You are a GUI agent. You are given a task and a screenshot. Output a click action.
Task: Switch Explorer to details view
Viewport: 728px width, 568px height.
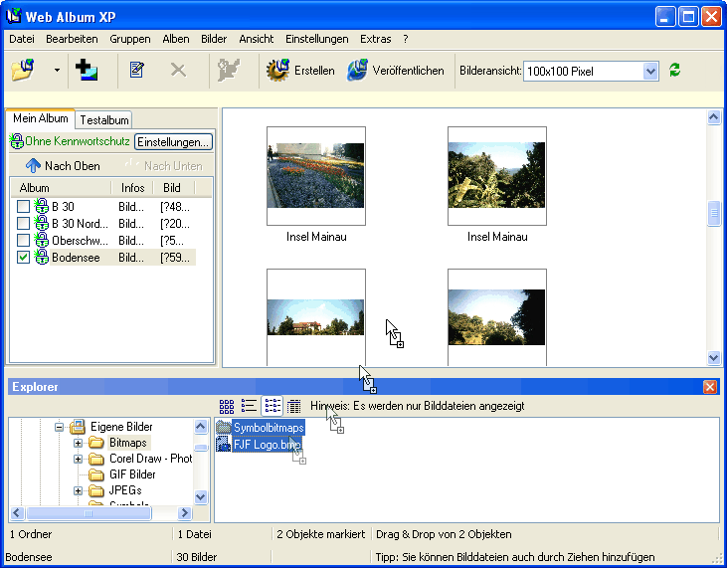(x=294, y=407)
